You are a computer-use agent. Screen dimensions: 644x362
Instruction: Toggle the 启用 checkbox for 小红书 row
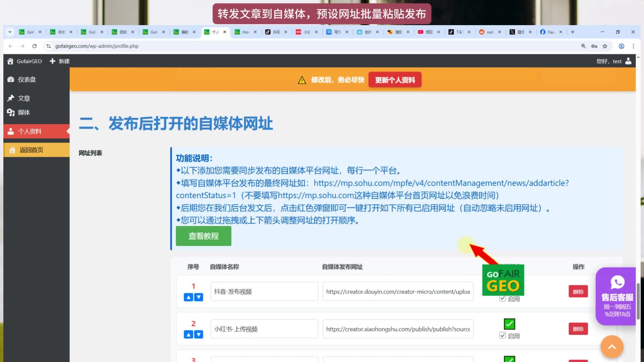pos(502,336)
